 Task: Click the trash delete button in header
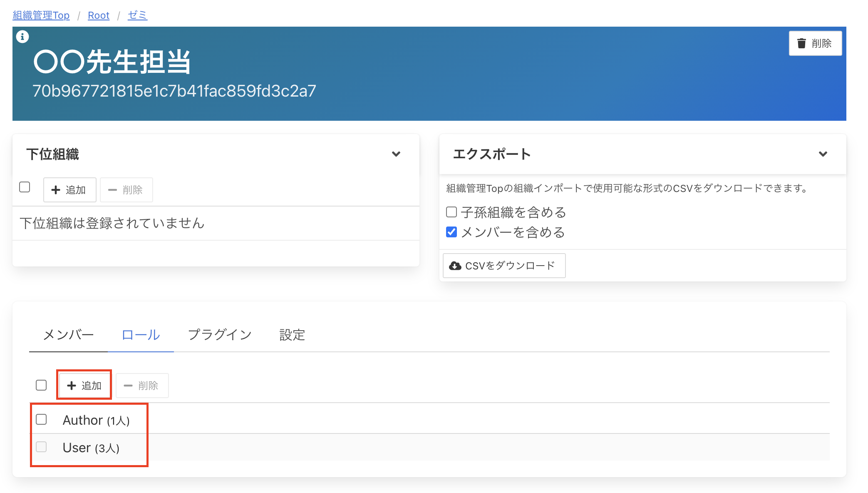click(815, 43)
